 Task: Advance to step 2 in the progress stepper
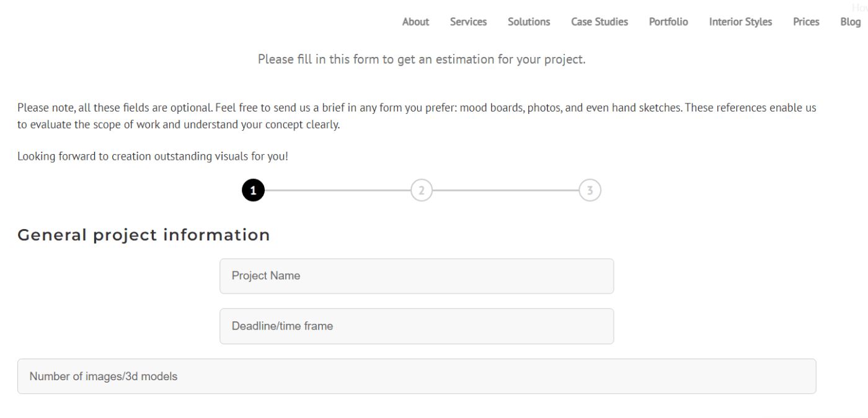click(422, 190)
